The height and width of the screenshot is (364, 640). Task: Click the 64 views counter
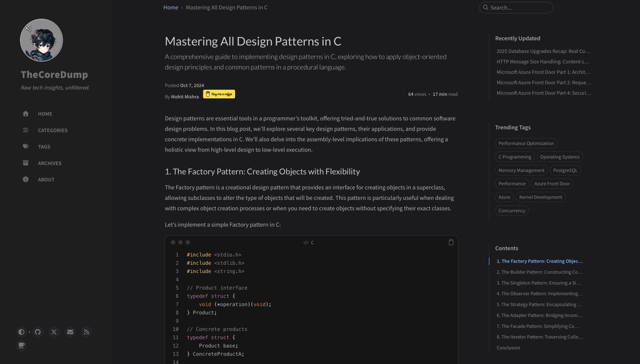[x=417, y=94]
